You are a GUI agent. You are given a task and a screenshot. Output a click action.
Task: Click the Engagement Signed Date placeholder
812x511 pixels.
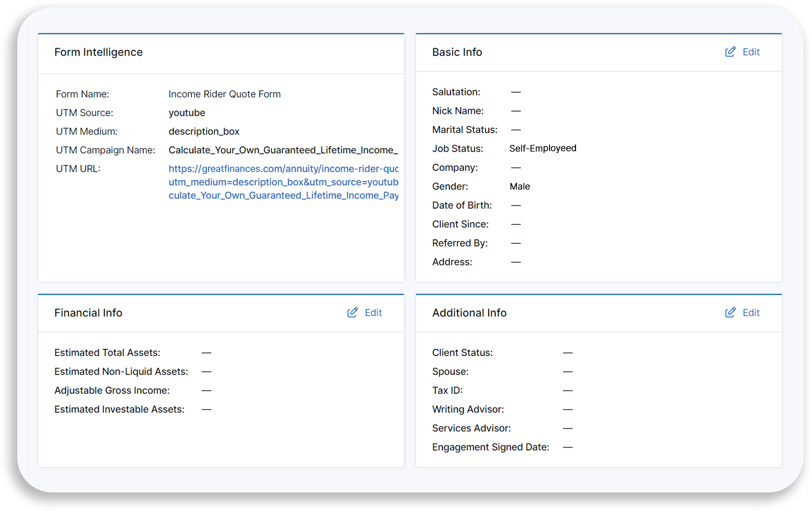[568, 447]
